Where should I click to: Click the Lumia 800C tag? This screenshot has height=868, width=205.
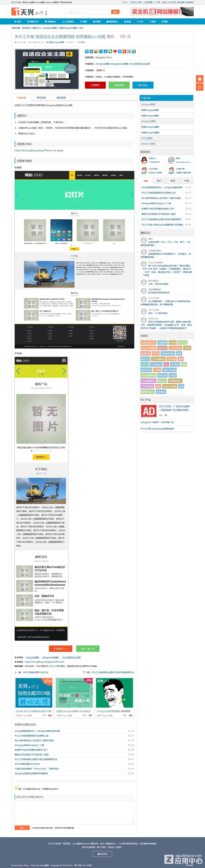(x=175, y=348)
